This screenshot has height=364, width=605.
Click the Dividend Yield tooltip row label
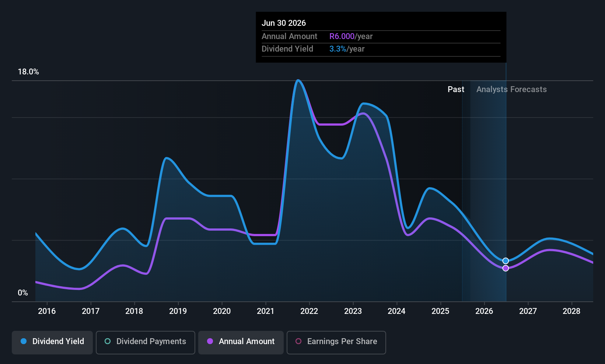click(287, 49)
